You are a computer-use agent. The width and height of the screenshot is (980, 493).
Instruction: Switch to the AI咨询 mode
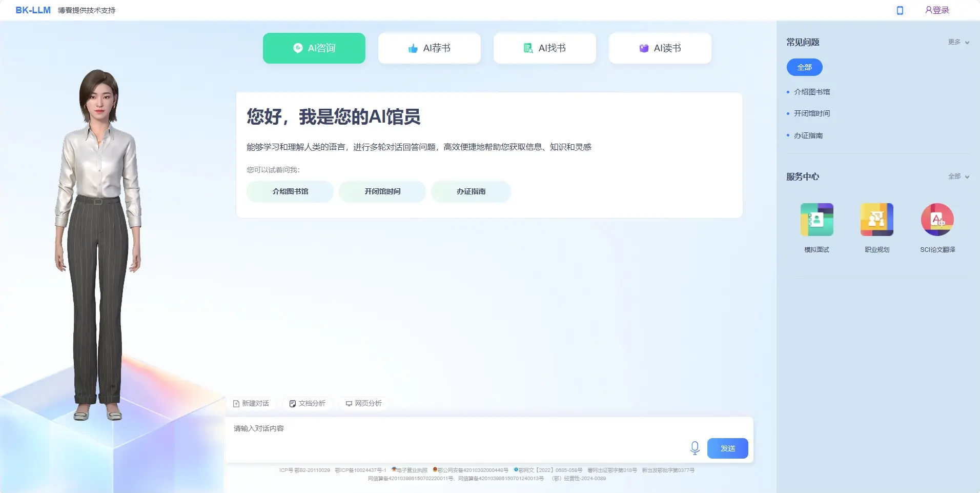coord(314,48)
